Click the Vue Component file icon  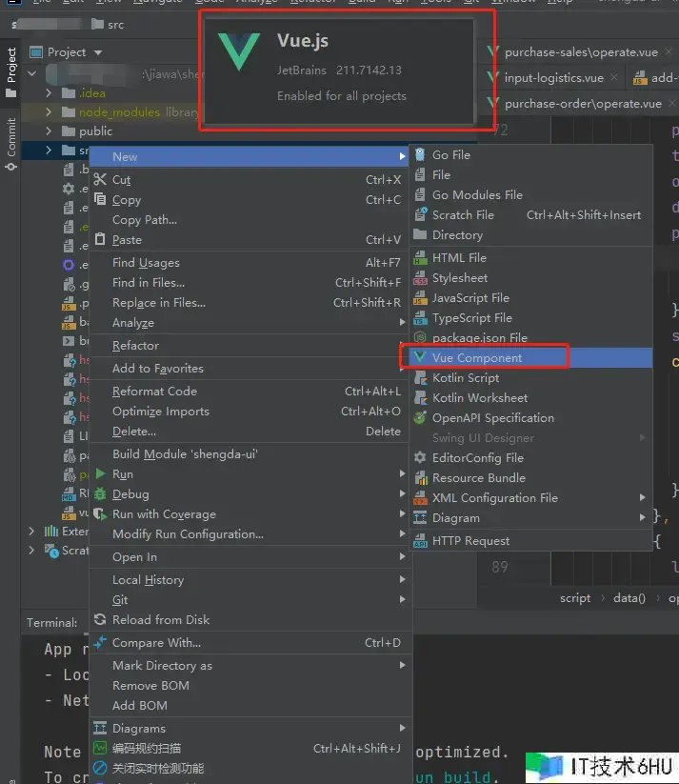pos(420,358)
